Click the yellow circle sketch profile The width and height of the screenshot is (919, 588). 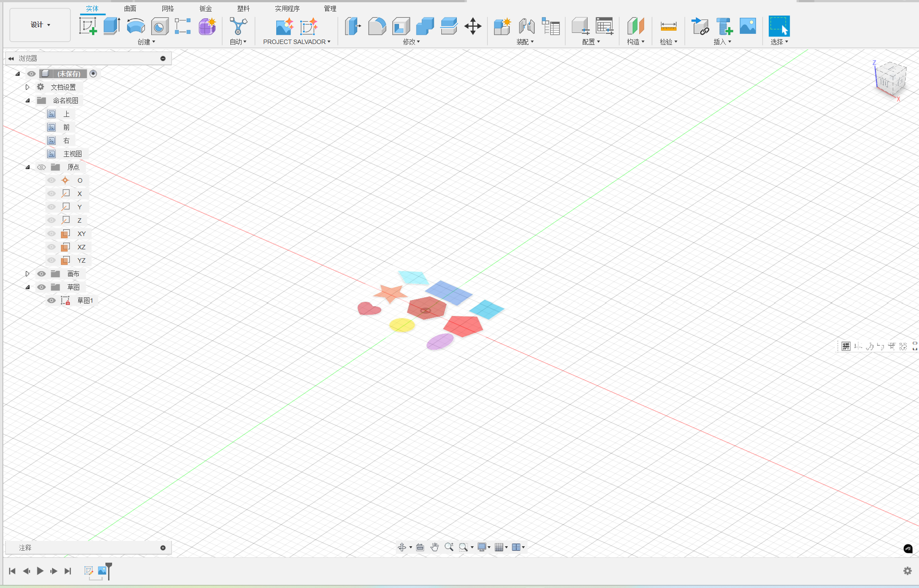pos(402,325)
